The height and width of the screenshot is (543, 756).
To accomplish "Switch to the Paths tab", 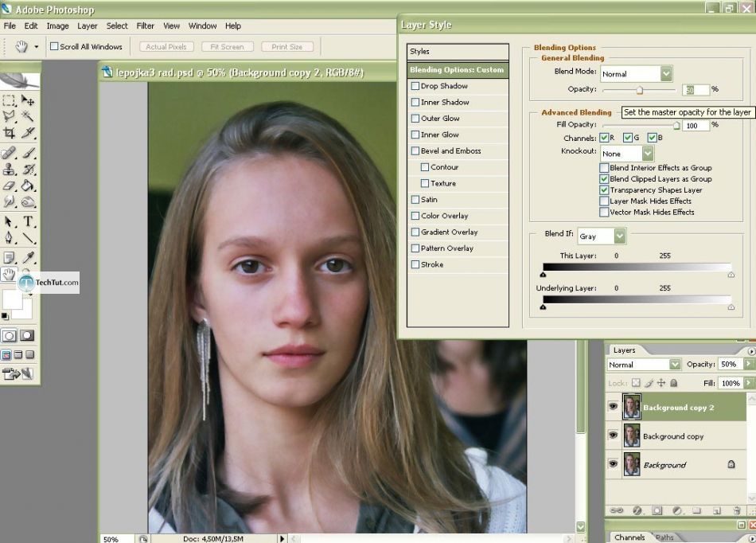I will [664, 537].
